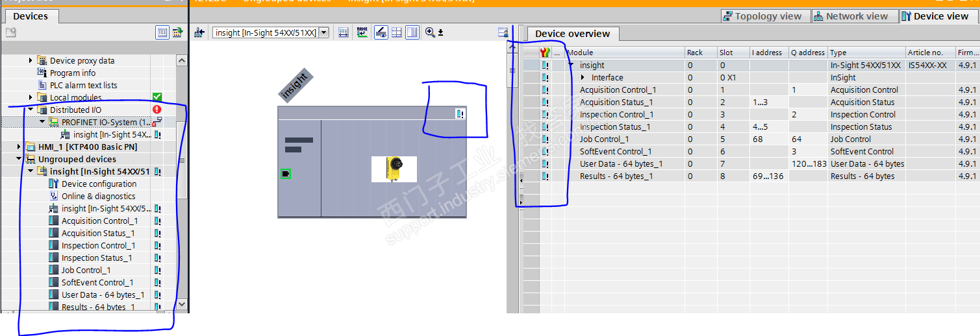Sort by the Module column header
Viewport: 980px width, 336px height.
click(625, 53)
